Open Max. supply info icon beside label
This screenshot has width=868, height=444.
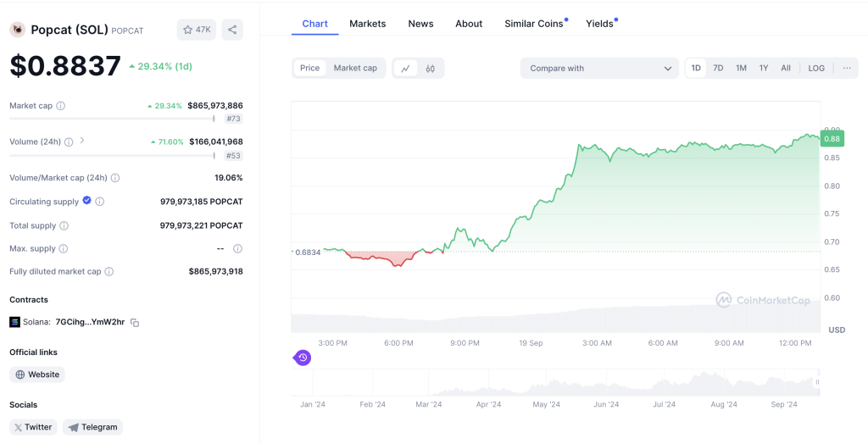pos(63,248)
